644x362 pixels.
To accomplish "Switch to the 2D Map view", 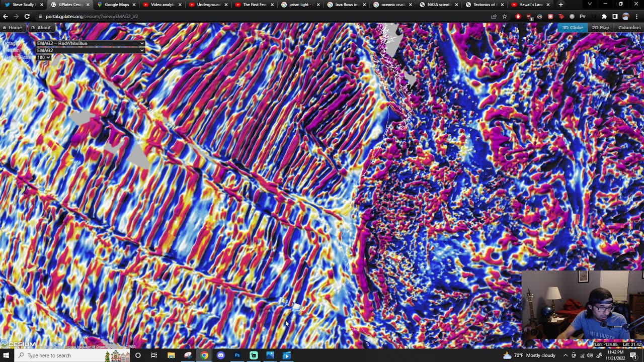I will click(x=600, y=28).
